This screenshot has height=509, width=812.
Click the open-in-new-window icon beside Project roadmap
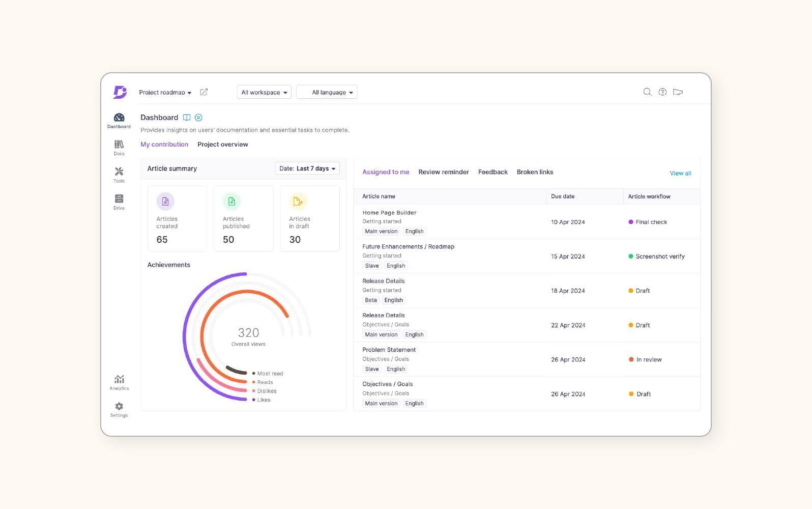(204, 92)
